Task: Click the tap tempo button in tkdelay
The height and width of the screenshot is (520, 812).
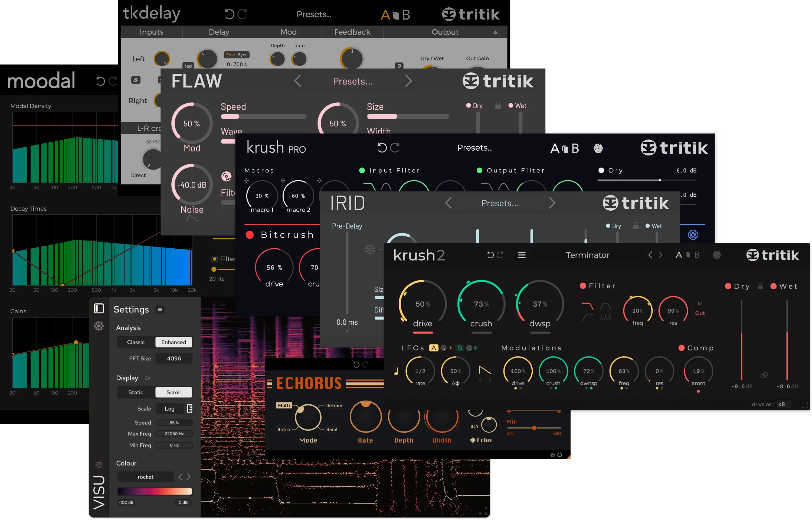Action: pyautogui.click(x=188, y=66)
